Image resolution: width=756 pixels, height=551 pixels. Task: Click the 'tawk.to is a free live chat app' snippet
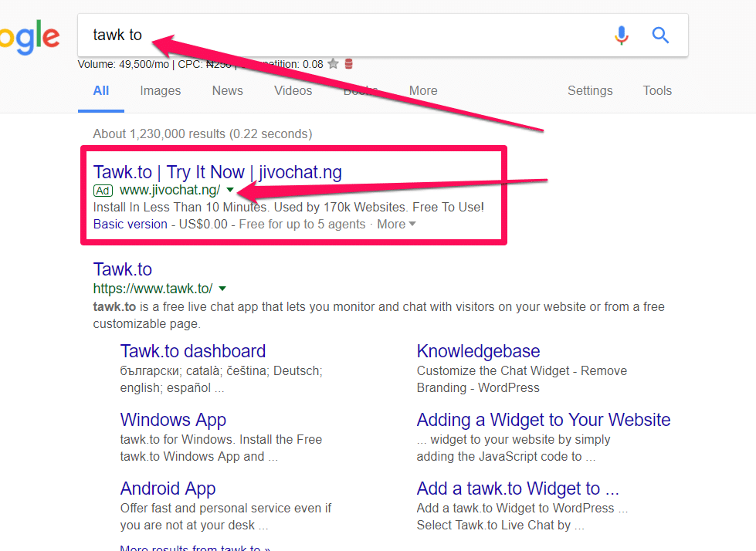(379, 315)
